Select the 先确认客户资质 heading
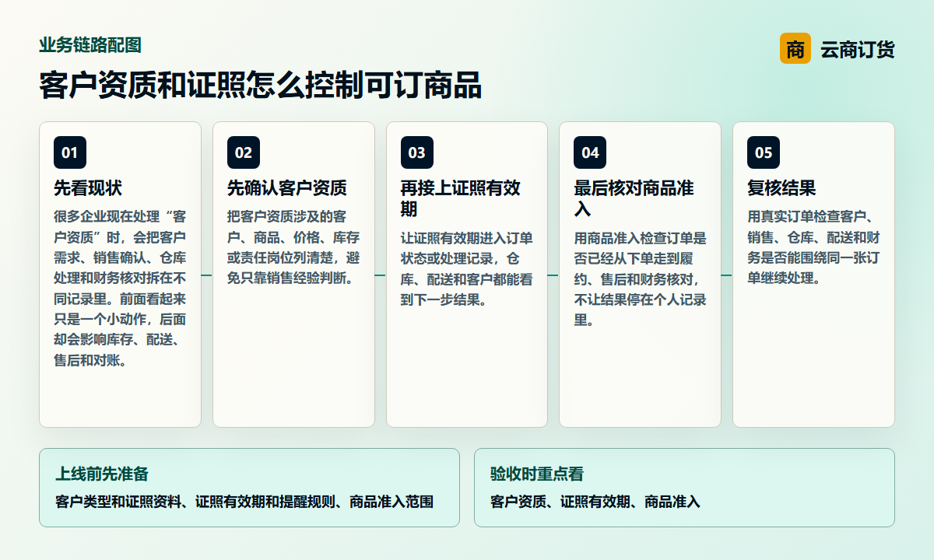934x560 pixels. (287, 188)
